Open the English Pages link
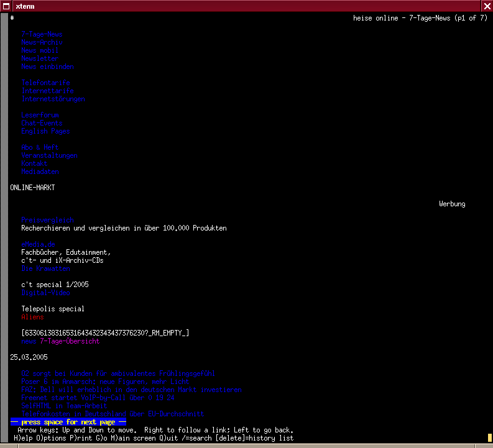 pyautogui.click(x=45, y=131)
